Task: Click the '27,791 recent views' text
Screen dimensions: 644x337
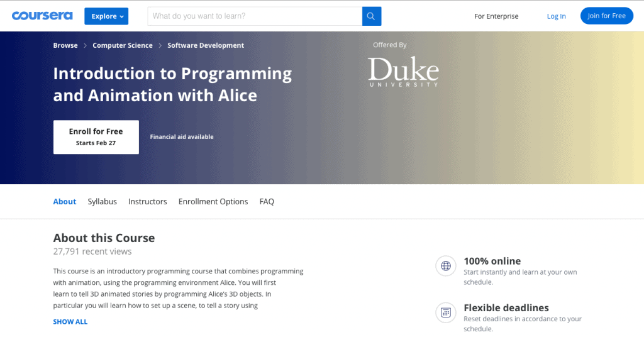Action: (x=92, y=251)
